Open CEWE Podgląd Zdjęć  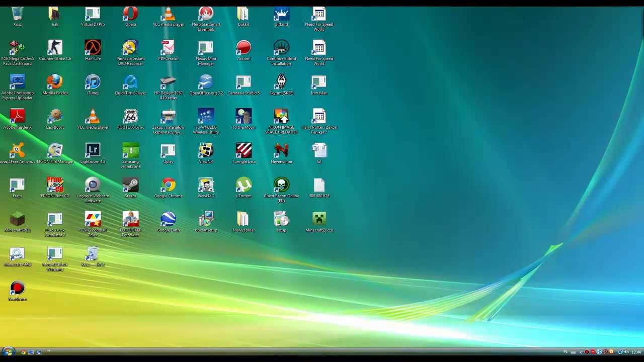coord(93,225)
